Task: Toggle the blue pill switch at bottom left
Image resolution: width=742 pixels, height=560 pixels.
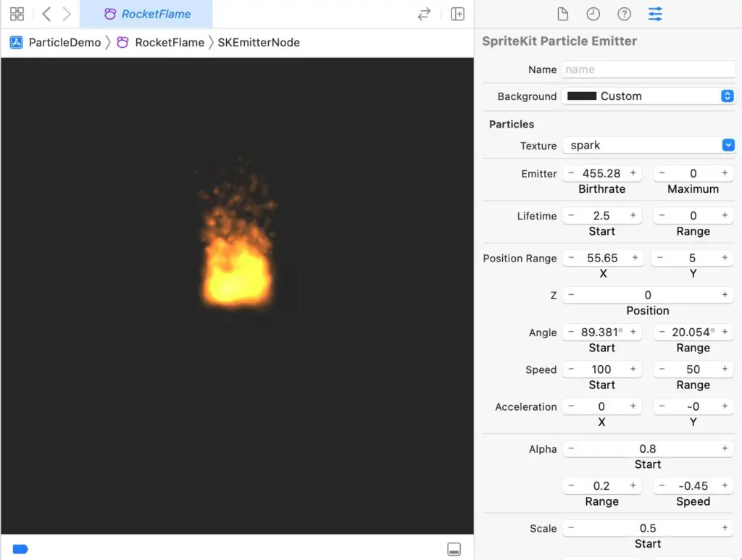Action: [x=20, y=548]
